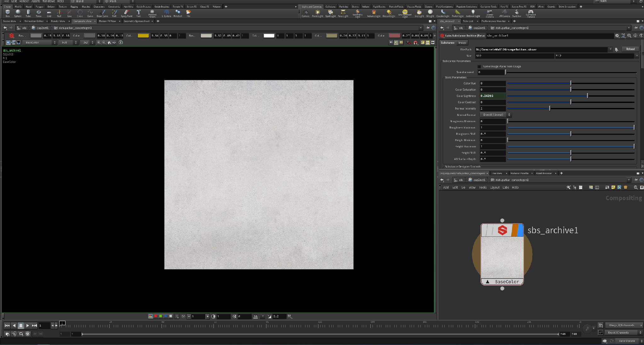Select the Font shelf tool
Viewport: 644px width, 345px height.
[x=139, y=13]
